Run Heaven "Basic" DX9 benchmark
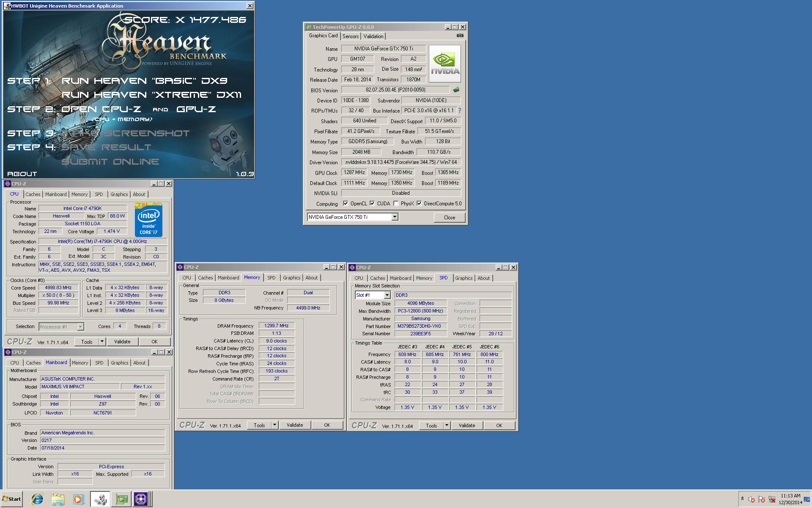 coord(145,80)
